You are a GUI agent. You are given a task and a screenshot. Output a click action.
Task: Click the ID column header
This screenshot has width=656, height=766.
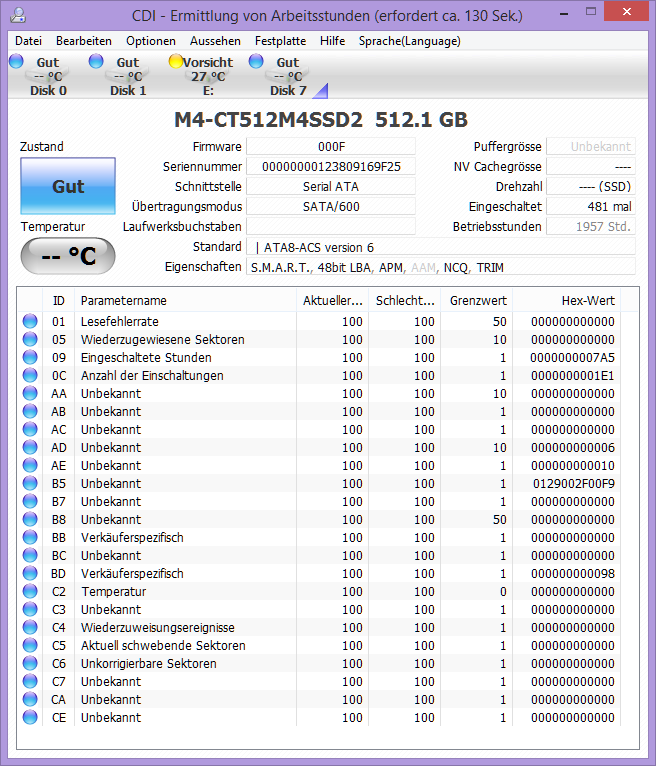point(59,300)
